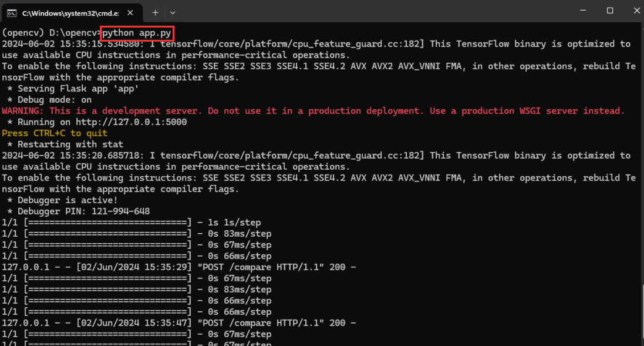Expand the new tab profile dropdown chevron
The width and height of the screenshot is (644, 346).
[173, 12]
